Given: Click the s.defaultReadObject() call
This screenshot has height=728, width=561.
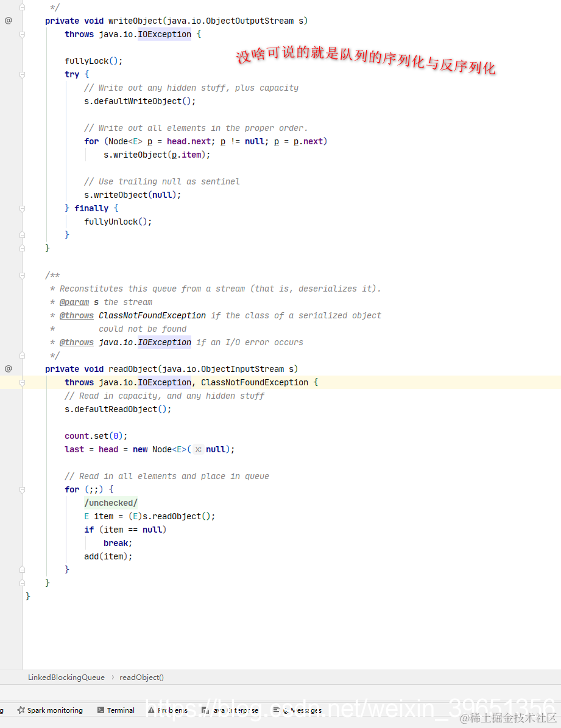Looking at the screenshot, I should point(118,409).
